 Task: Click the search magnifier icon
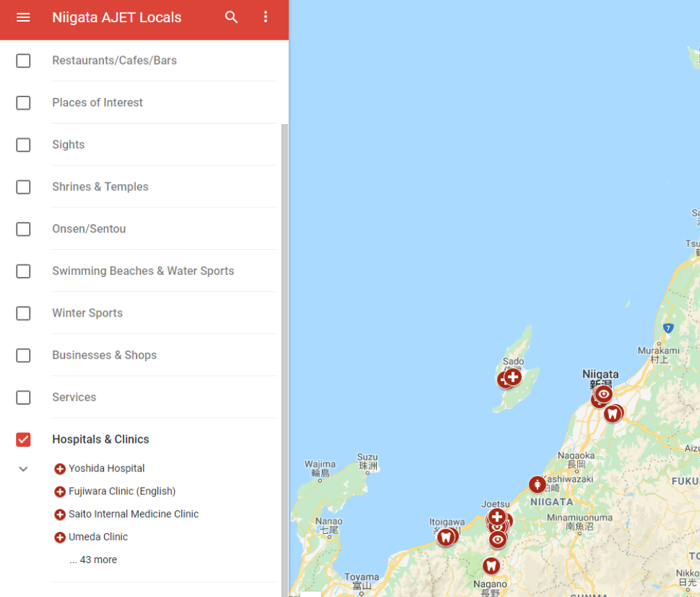(x=231, y=17)
